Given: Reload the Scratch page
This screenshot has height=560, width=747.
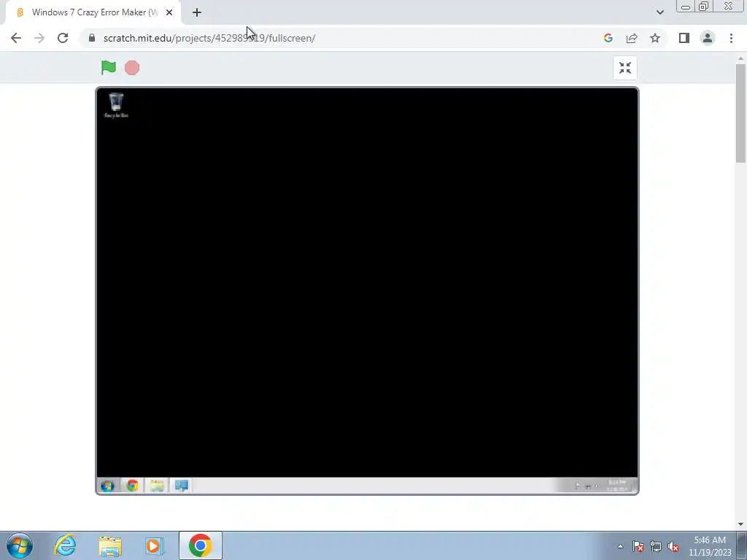Looking at the screenshot, I should click(x=63, y=38).
